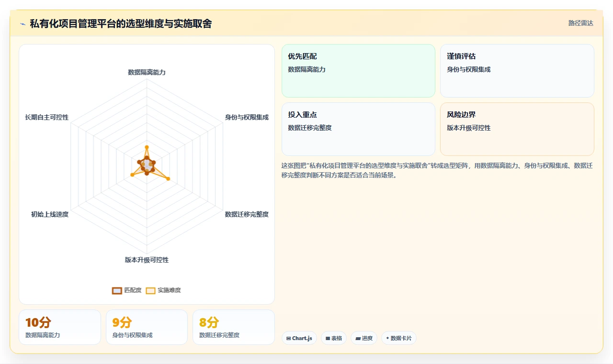The height and width of the screenshot is (364, 613).
Task: Click the 匹配度 legend color box
Action: point(117,290)
